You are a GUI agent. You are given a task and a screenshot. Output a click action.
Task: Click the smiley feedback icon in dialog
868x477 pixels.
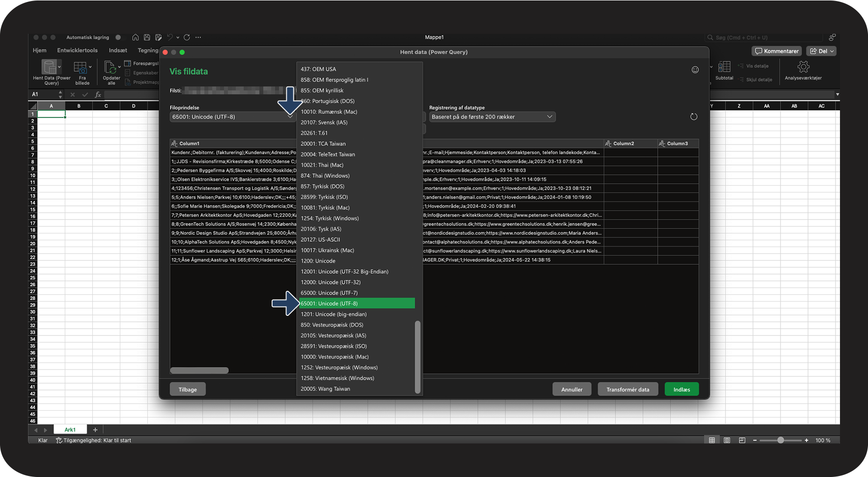(695, 70)
